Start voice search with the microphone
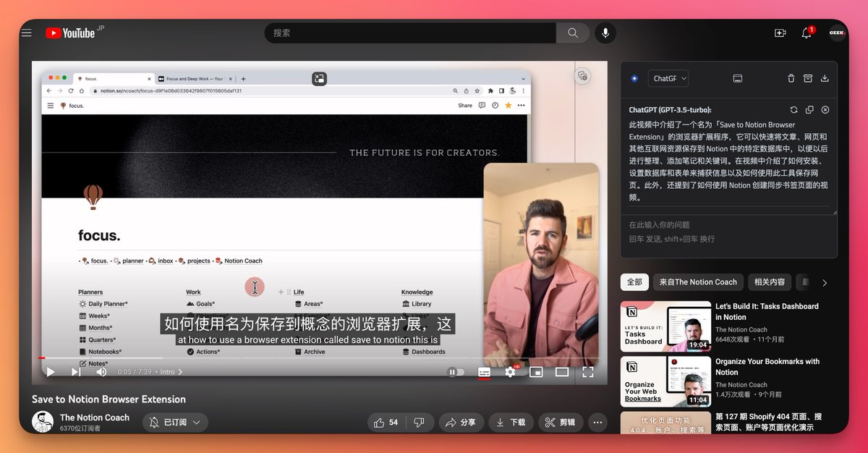The height and width of the screenshot is (453, 868). [x=605, y=33]
